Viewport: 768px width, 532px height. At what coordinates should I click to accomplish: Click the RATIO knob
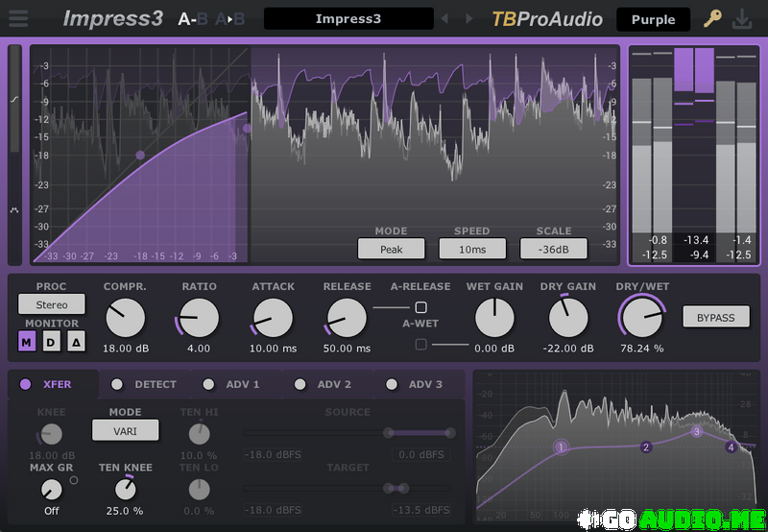[199, 318]
